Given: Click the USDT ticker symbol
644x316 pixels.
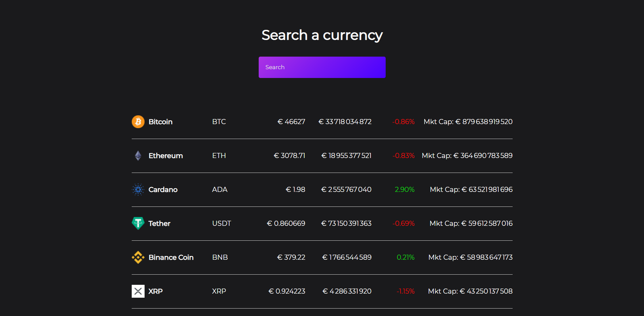Looking at the screenshot, I should point(221,223).
